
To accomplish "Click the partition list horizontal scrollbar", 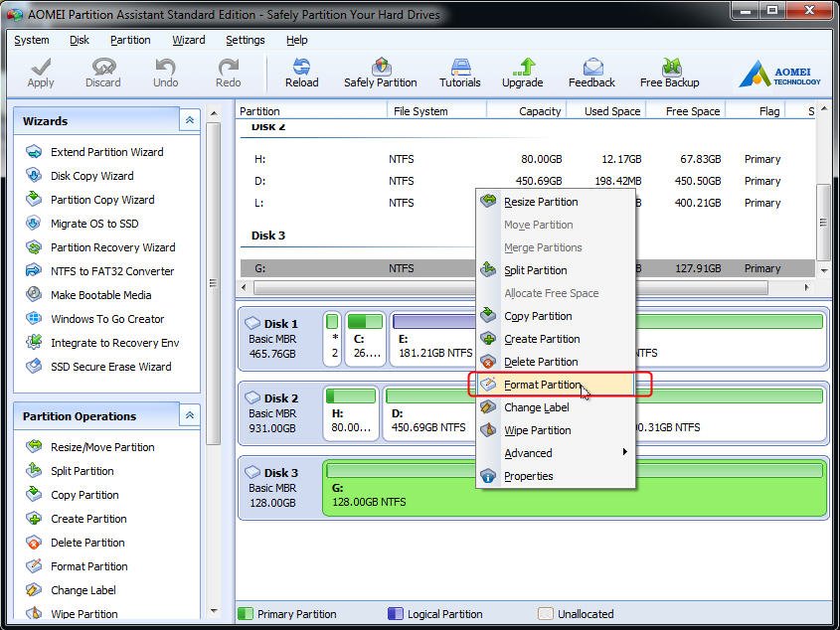I will point(511,288).
